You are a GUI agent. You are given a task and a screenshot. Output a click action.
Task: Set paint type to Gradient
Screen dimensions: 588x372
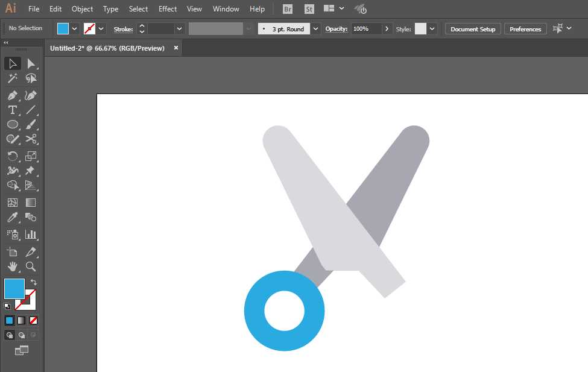21,320
